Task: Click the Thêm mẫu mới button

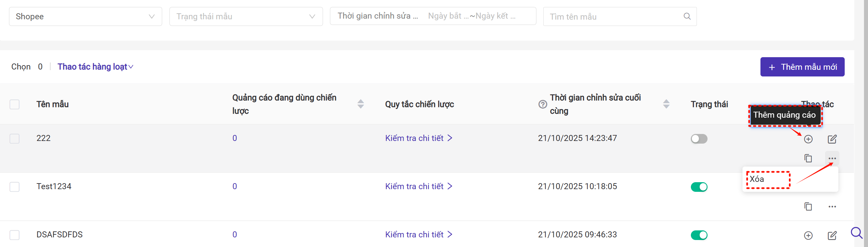Action: click(x=802, y=67)
